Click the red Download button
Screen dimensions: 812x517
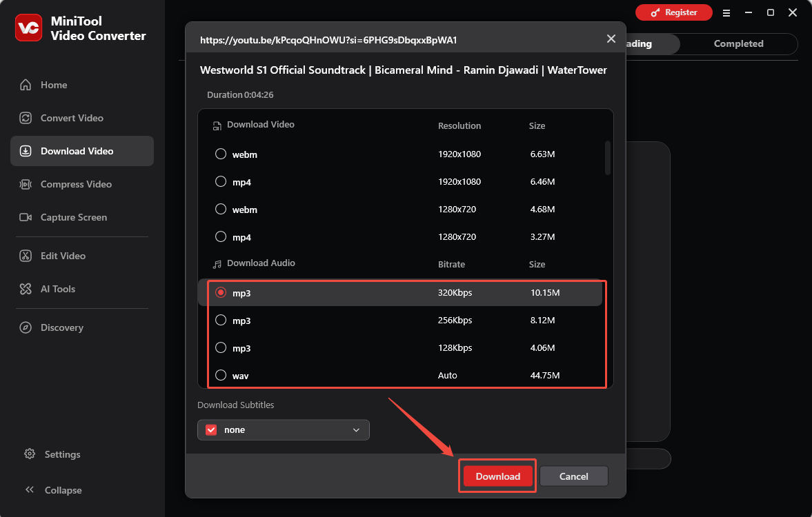(497, 476)
